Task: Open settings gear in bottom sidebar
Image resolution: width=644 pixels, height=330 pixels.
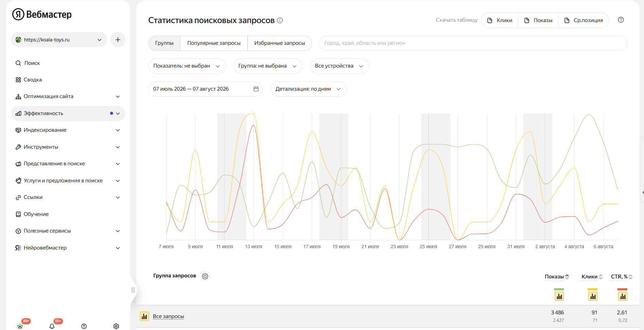Action: click(116, 326)
